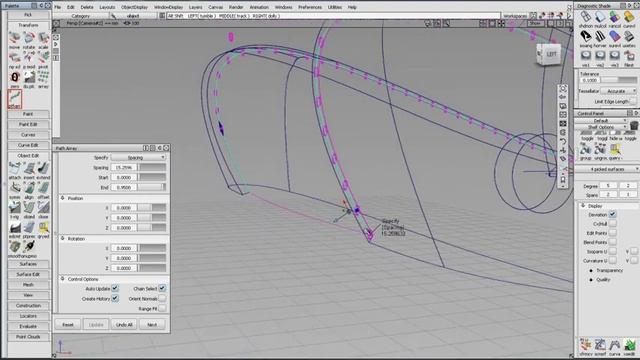Select the array tool icon
The height and width of the screenshot is (360, 640).
click(43, 78)
